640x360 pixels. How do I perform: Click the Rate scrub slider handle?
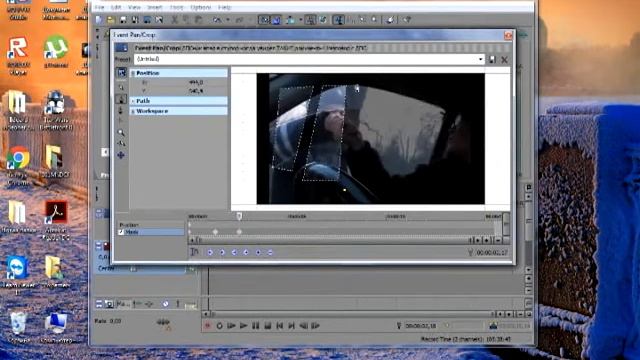coord(163,322)
